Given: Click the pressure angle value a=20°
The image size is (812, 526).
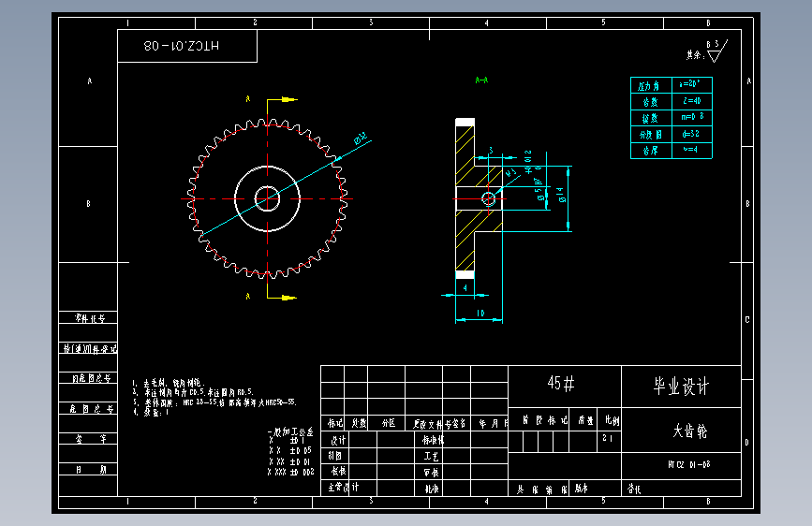Looking at the screenshot, I should [692, 84].
